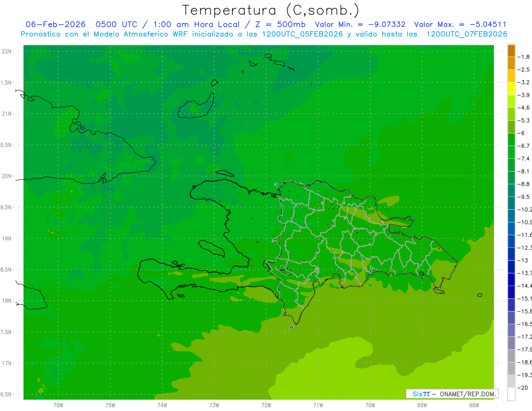The image size is (532, 411).
Task: Click the '-20' colorbar value
Action: (x=524, y=388)
